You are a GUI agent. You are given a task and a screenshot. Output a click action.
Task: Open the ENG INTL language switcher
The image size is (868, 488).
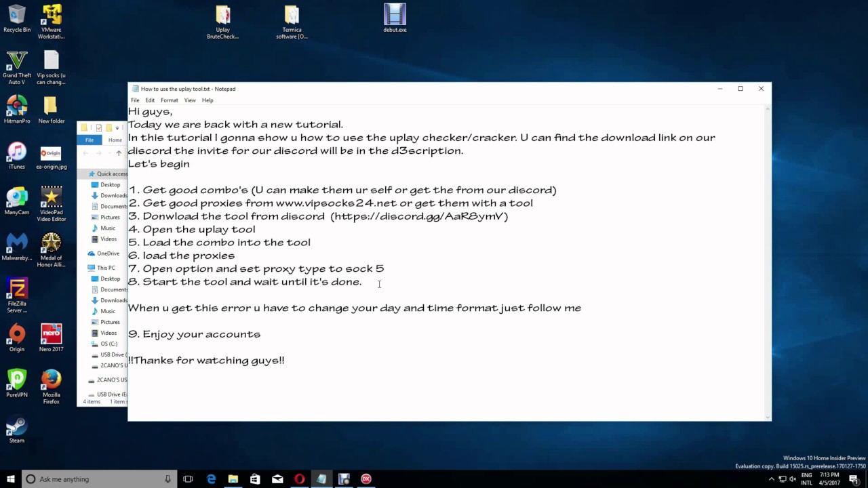[x=807, y=479]
